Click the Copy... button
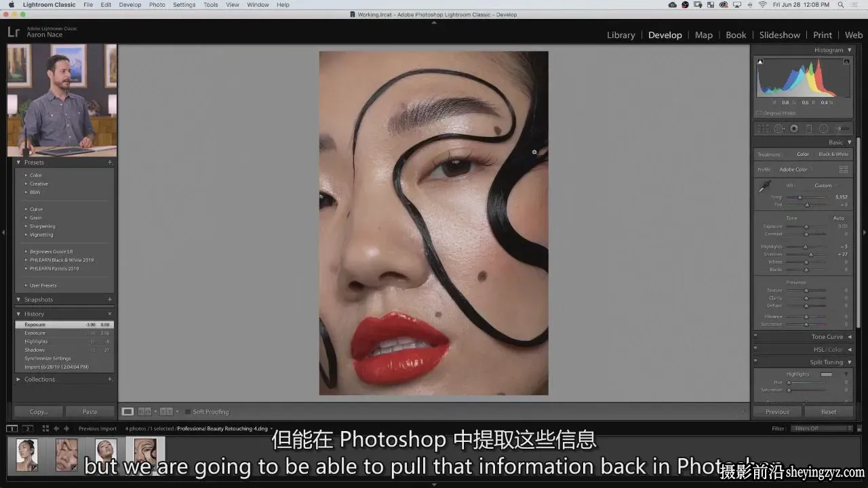Image resolution: width=868 pixels, height=488 pixels. coord(39,411)
